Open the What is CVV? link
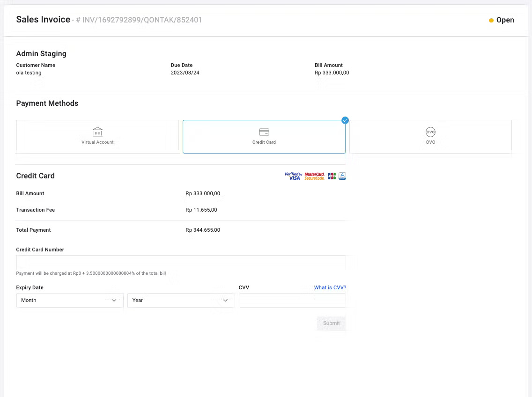Viewport: 532px width, 397px height. 330,287
